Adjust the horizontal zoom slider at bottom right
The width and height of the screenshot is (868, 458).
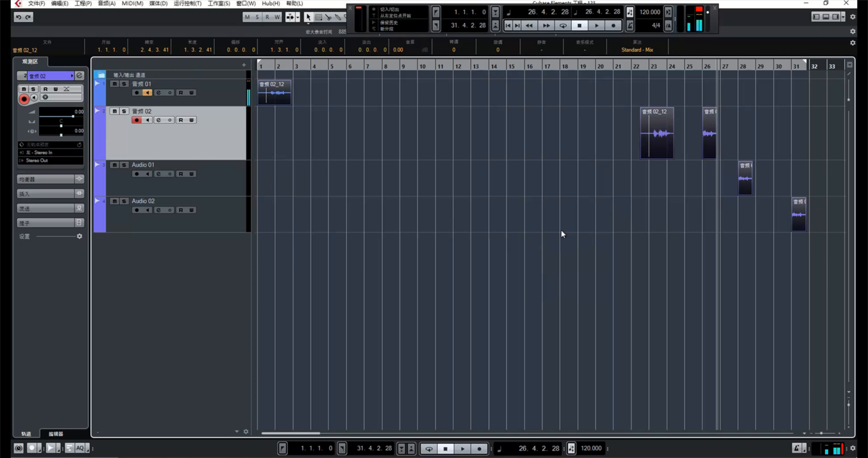[822, 433]
